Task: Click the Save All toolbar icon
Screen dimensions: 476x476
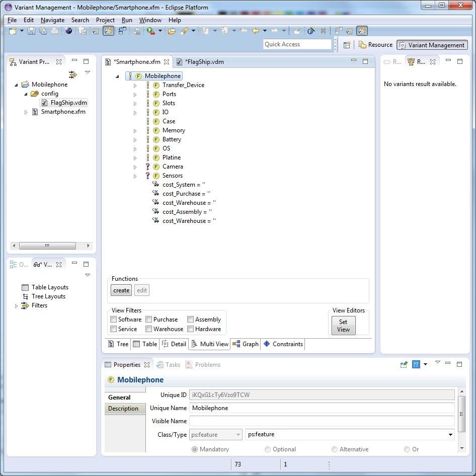Action: click(43, 31)
